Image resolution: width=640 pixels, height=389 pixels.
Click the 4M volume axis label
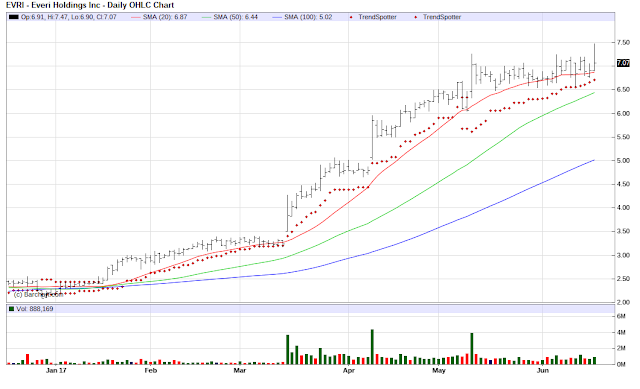pyautogui.click(x=621, y=333)
